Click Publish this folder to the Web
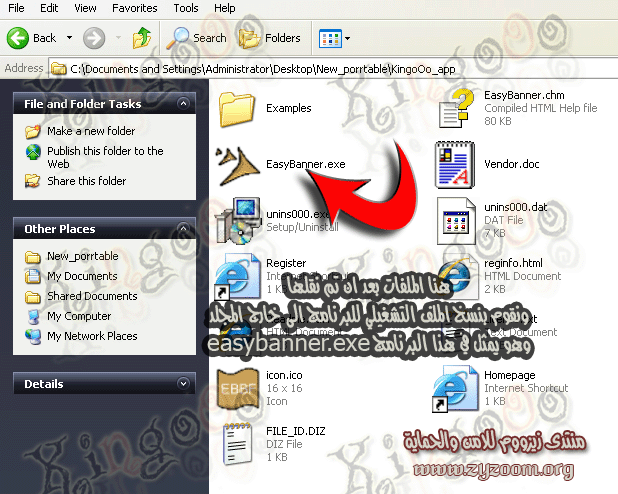Image resolution: width=618 pixels, height=494 pixels. click(105, 157)
